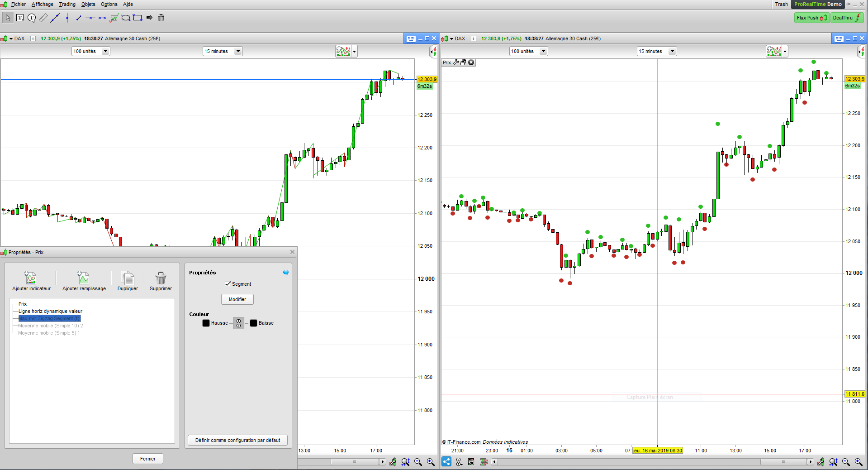Choose the vertical line tool
The width and height of the screenshot is (868, 470).
click(67, 18)
